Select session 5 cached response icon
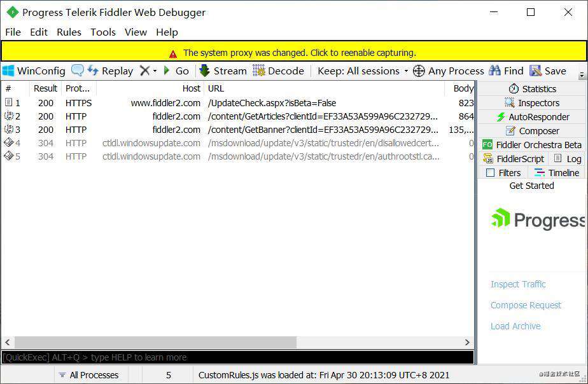 [x=9, y=156]
